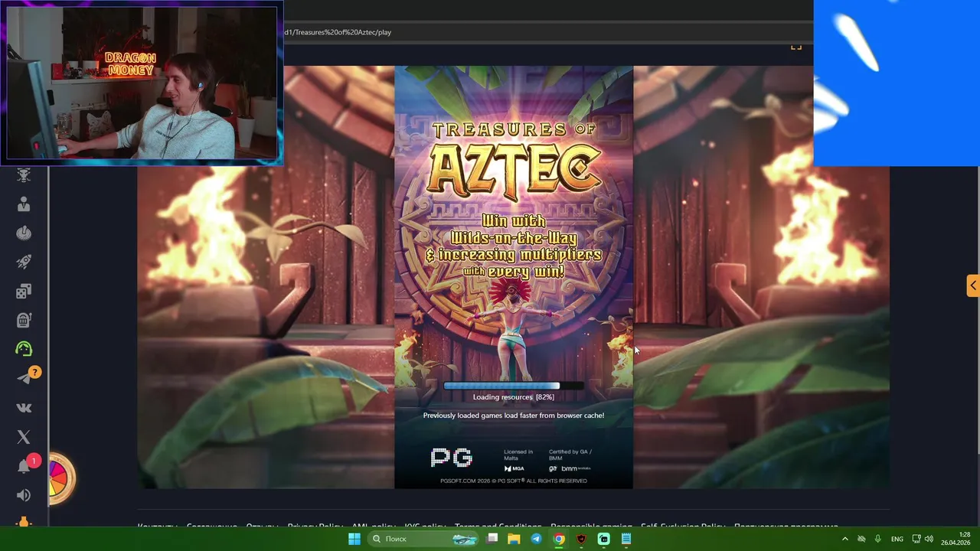This screenshot has width=980, height=551.
Task: Click the MGA license logo
Action: [x=514, y=468]
